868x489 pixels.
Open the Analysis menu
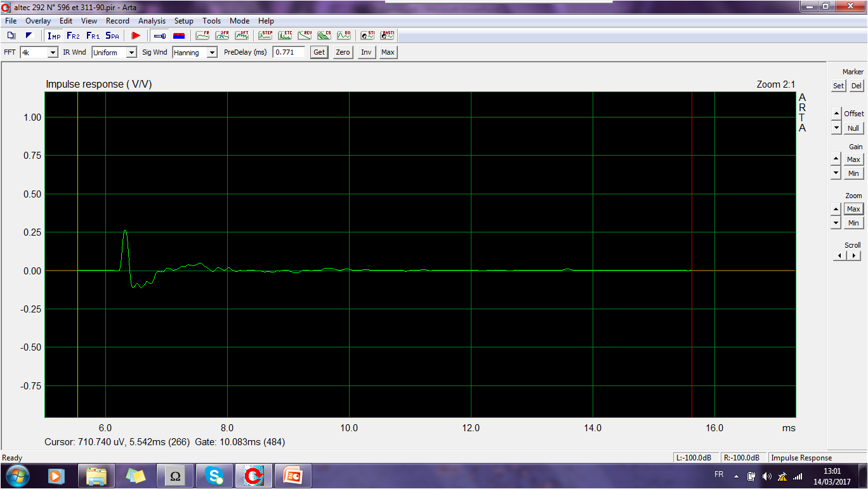(x=152, y=21)
